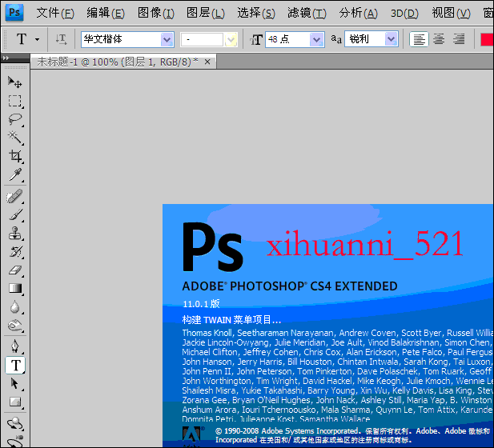Click the font style field
The image size is (494, 448).
(203, 40)
